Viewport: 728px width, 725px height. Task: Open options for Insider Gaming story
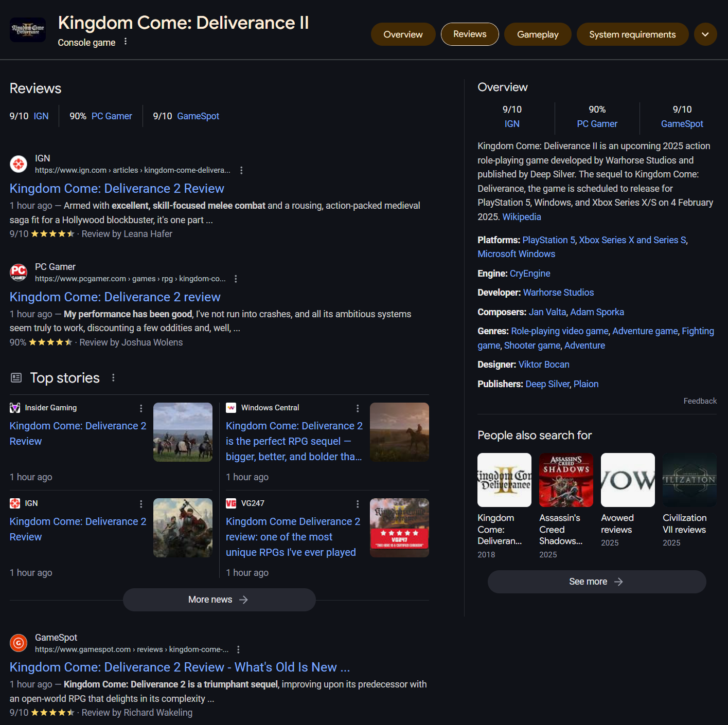[141, 408]
